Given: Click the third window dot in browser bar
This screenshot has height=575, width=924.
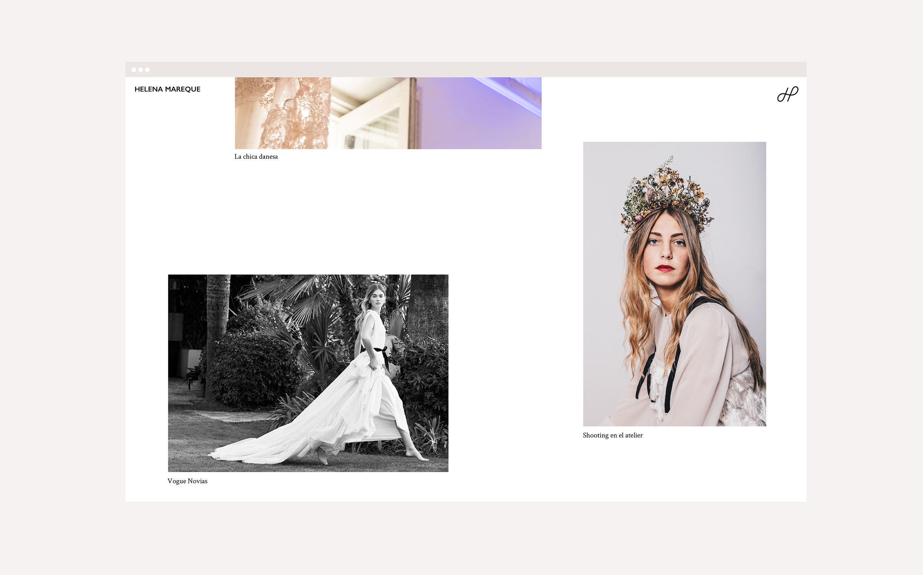Looking at the screenshot, I should pos(148,70).
